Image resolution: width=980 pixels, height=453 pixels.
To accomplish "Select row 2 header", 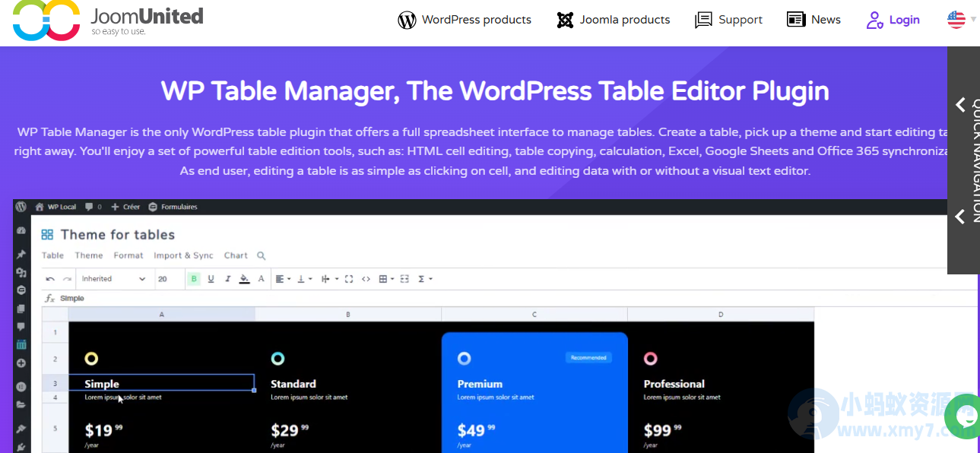I will pyautogui.click(x=55, y=358).
